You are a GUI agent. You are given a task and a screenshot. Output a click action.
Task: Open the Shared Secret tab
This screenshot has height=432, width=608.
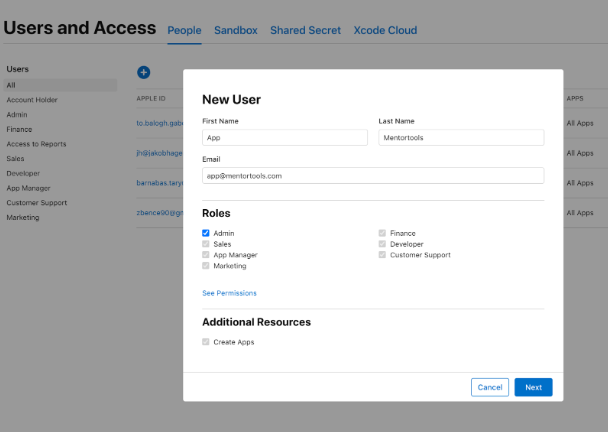[305, 31]
